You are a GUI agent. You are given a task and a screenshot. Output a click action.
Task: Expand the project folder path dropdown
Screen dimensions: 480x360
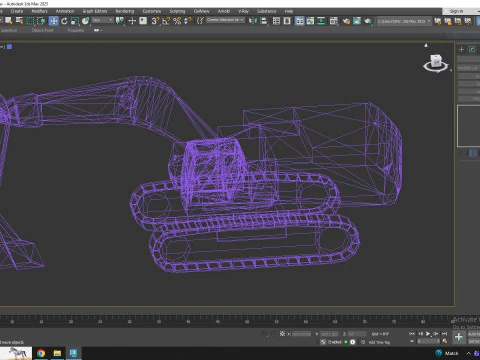[x=429, y=21]
